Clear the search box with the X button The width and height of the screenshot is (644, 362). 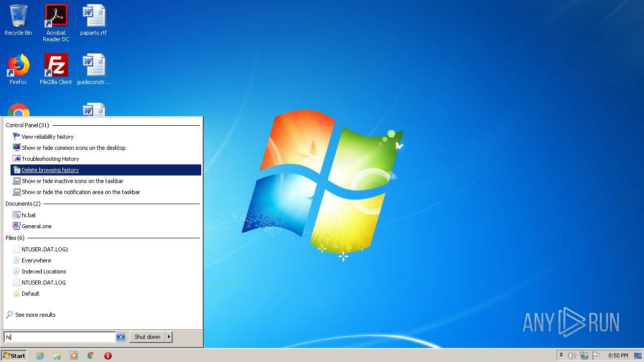pyautogui.click(x=121, y=337)
